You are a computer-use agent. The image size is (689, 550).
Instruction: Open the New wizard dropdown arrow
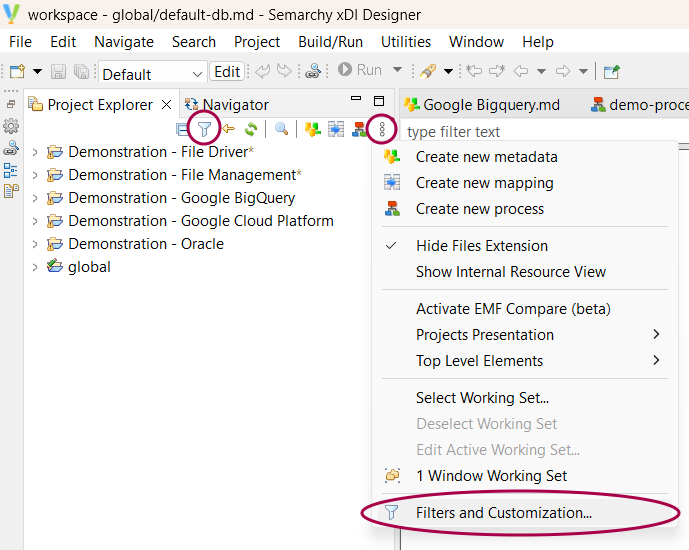(x=38, y=71)
